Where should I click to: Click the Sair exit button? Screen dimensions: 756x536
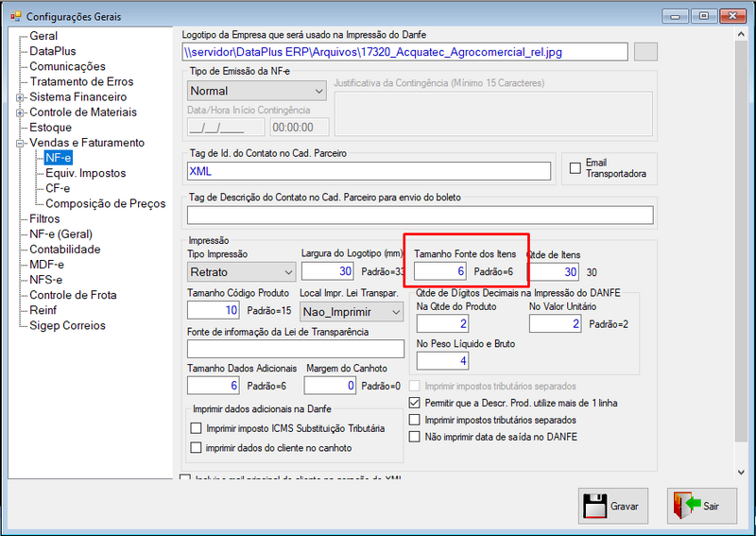coord(702,506)
